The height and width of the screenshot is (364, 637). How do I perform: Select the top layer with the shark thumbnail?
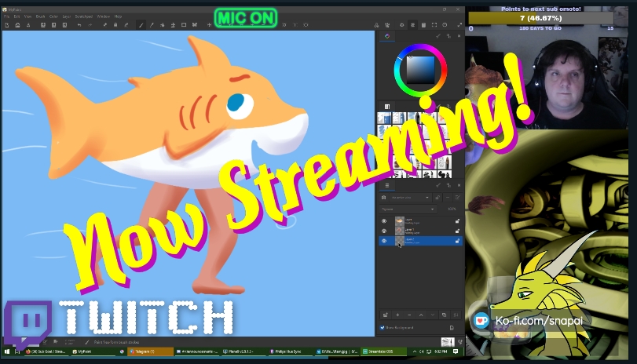click(x=420, y=221)
